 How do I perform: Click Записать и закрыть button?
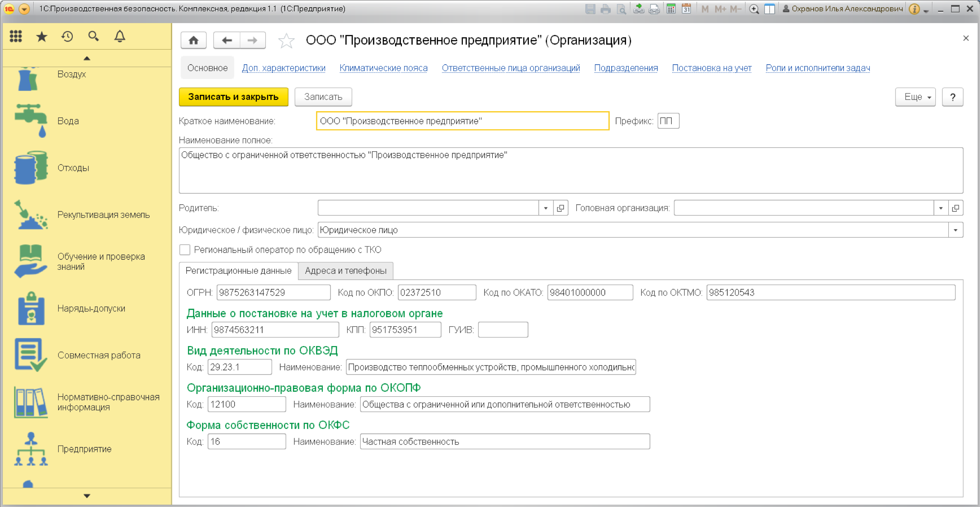(x=233, y=97)
